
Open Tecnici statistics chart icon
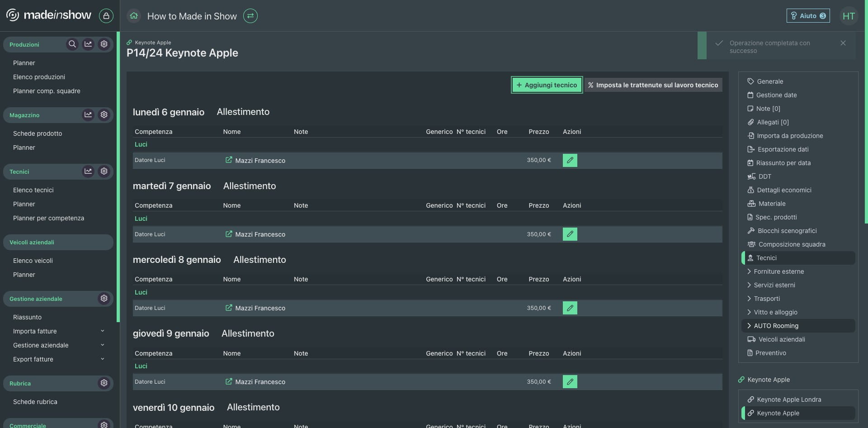pyautogui.click(x=88, y=171)
